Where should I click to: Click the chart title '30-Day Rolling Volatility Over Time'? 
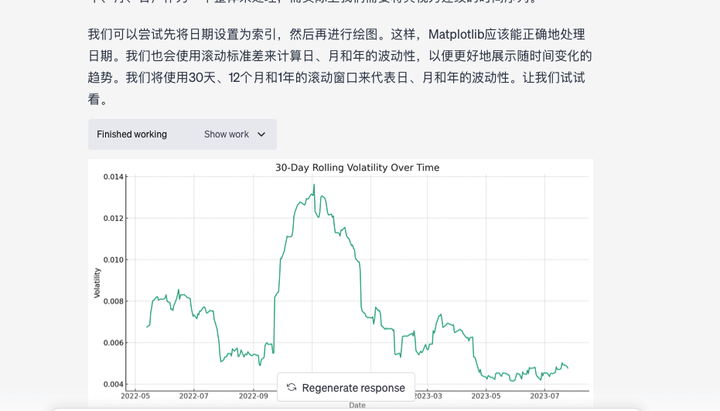click(x=357, y=168)
